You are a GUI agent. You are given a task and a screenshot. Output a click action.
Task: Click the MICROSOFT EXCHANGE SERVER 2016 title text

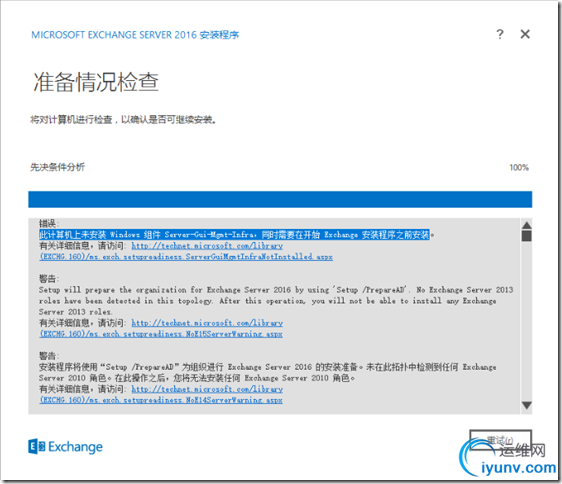coord(135,35)
